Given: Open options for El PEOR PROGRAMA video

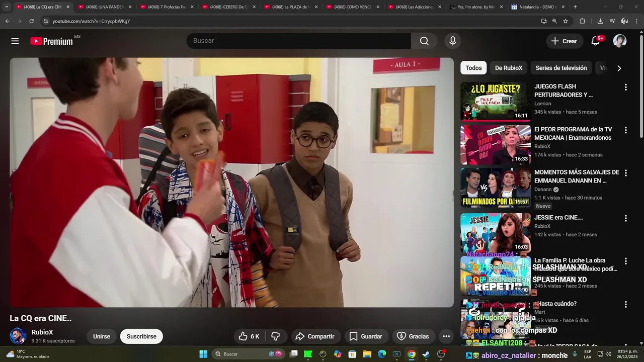Looking at the screenshot, I should coord(626,130).
